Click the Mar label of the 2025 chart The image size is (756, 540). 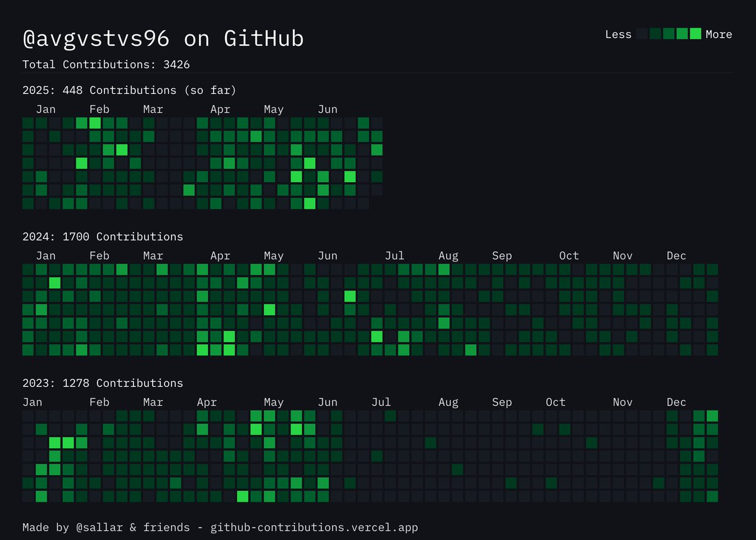click(153, 109)
